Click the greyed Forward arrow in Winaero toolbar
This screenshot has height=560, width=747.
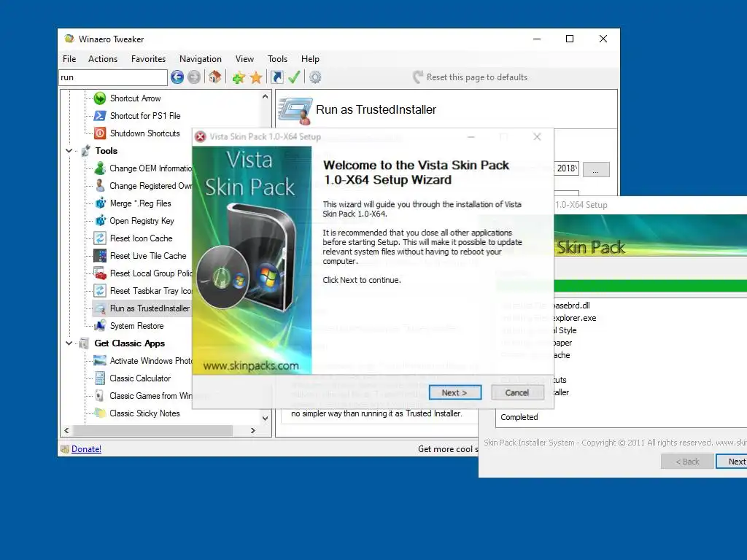pyautogui.click(x=194, y=77)
